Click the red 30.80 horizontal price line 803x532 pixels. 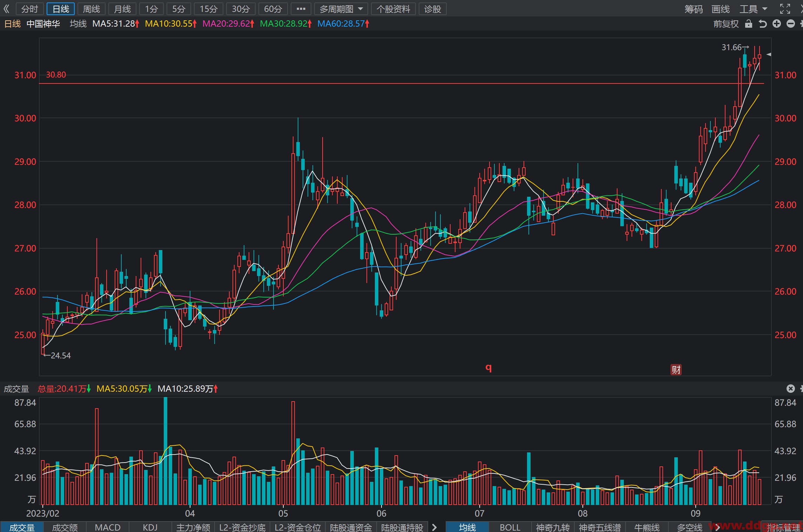(401, 83)
